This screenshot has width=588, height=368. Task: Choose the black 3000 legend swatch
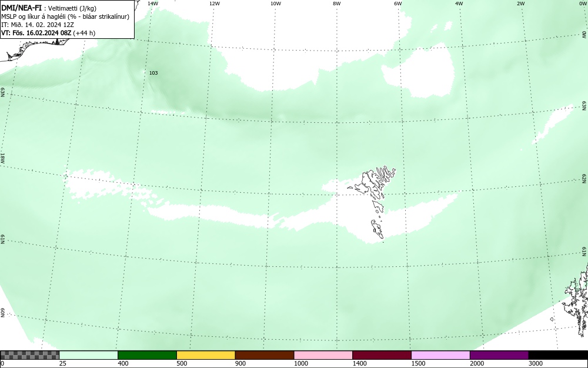[x=558, y=355]
